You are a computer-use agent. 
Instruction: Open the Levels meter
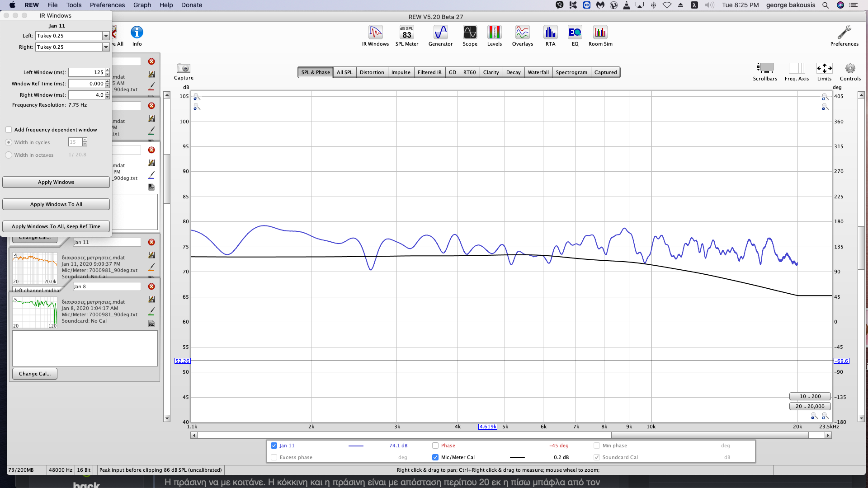pyautogui.click(x=494, y=36)
